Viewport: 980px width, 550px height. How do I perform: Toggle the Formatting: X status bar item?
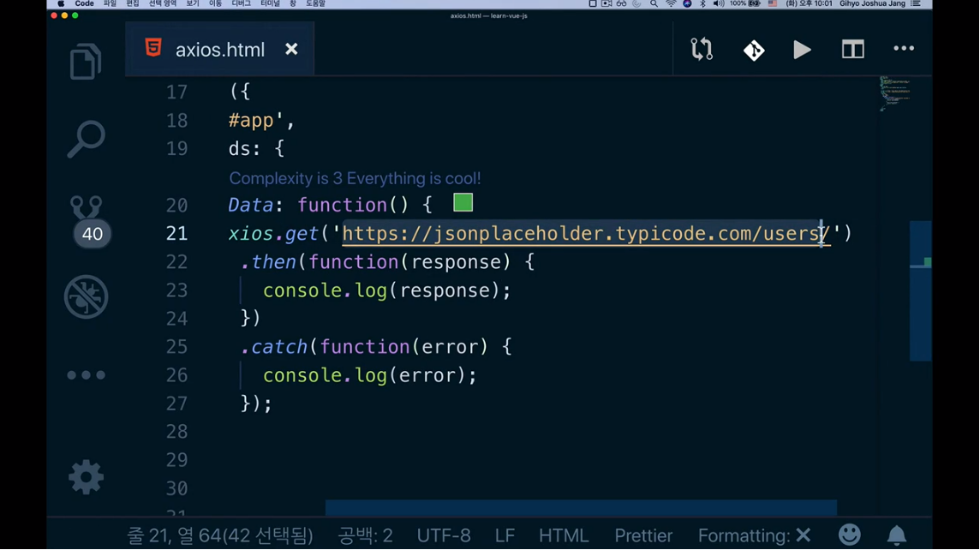click(x=754, y=535)
